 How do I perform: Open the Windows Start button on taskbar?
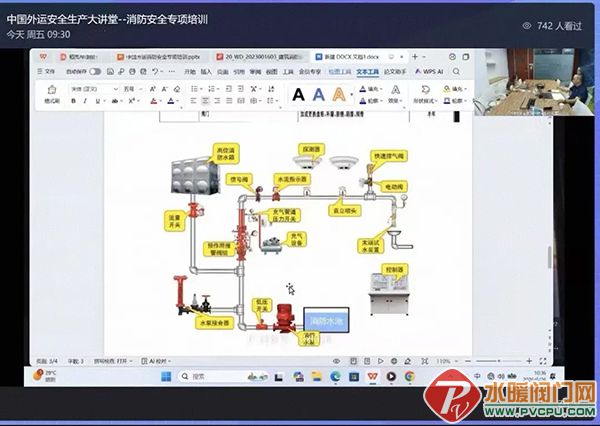(166, 377)
